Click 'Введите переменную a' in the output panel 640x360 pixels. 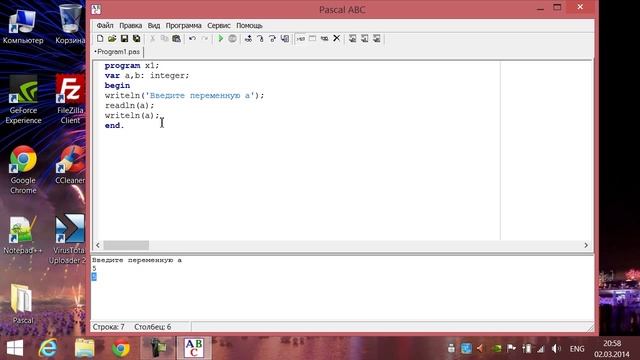137,260
